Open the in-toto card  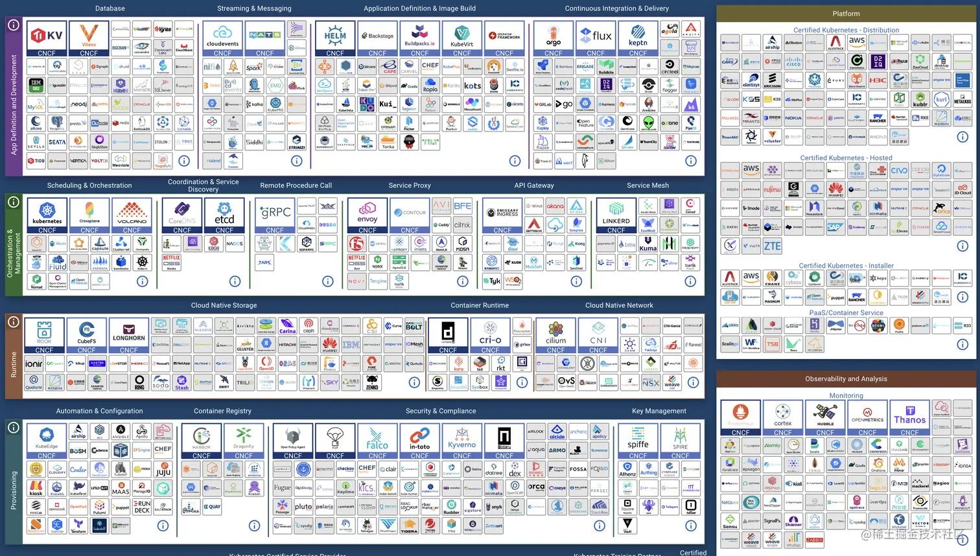(419, 441)
